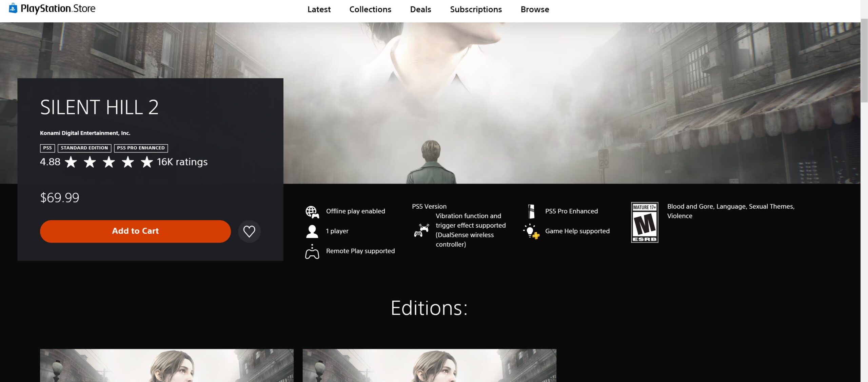Screen dimensions: 868x382
Task: Click the ESRB Mature 17+ rating badge
Action: [644, 222]
